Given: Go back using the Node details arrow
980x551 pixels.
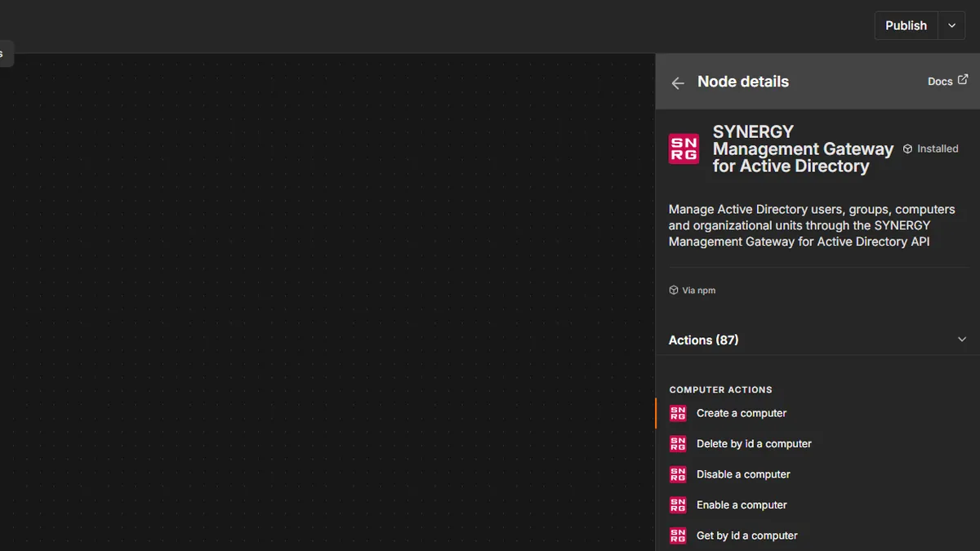Looking at the screenshot, I should pyautogui.click(x=678, y=82).
